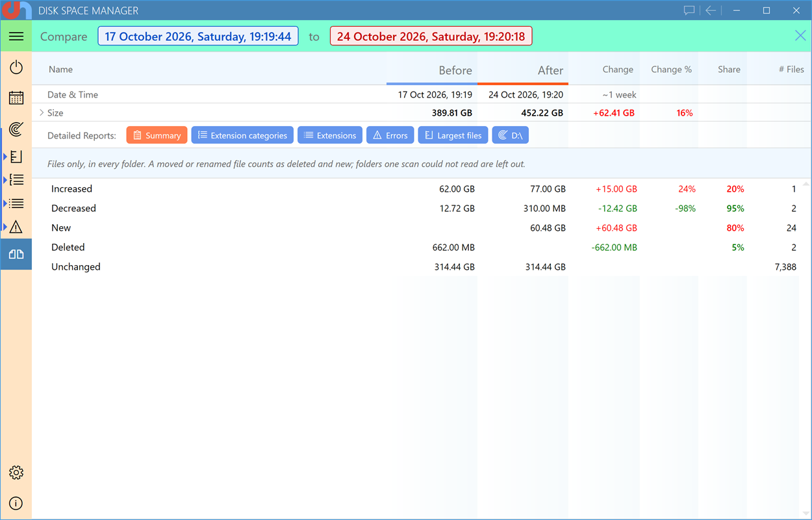Sort by Before column header

coord(455,70)
